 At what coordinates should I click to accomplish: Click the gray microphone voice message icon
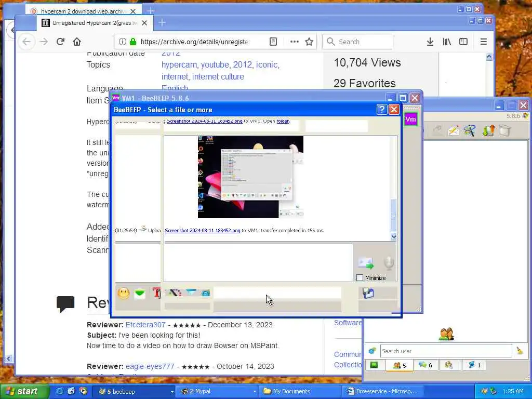[x=389, y=263]
